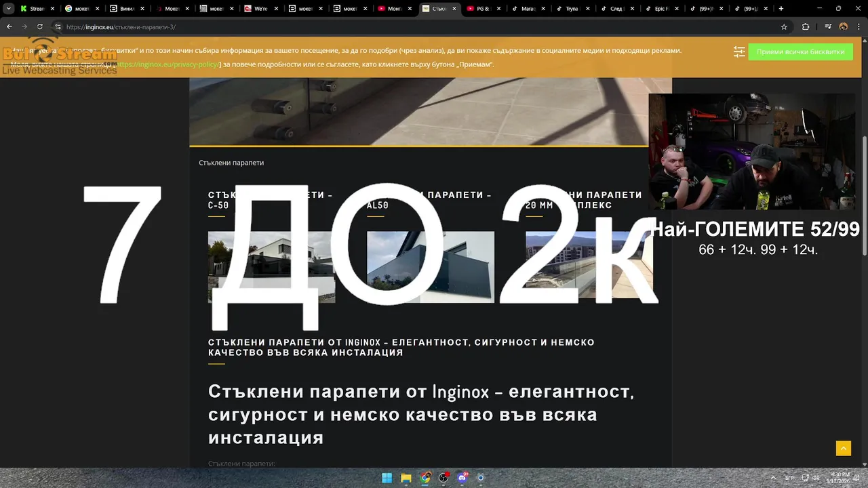This screenshot has height=488, width=868.
Task: Click the browser forward arrow
Action: click(24, 26)
